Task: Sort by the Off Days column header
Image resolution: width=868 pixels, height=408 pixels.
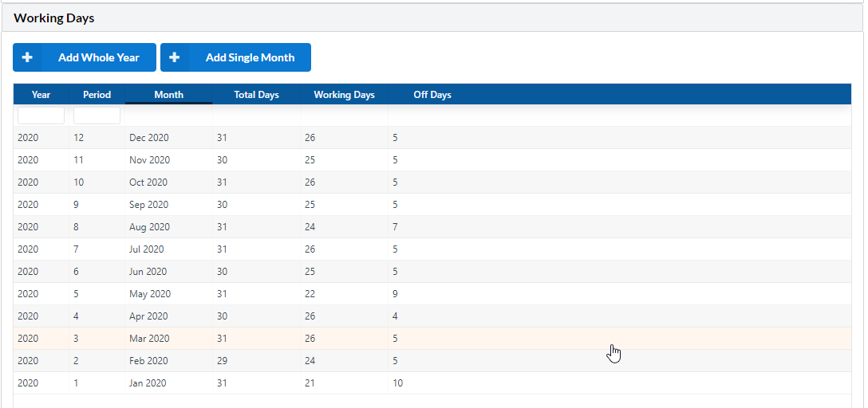Action: coord(432,95)
